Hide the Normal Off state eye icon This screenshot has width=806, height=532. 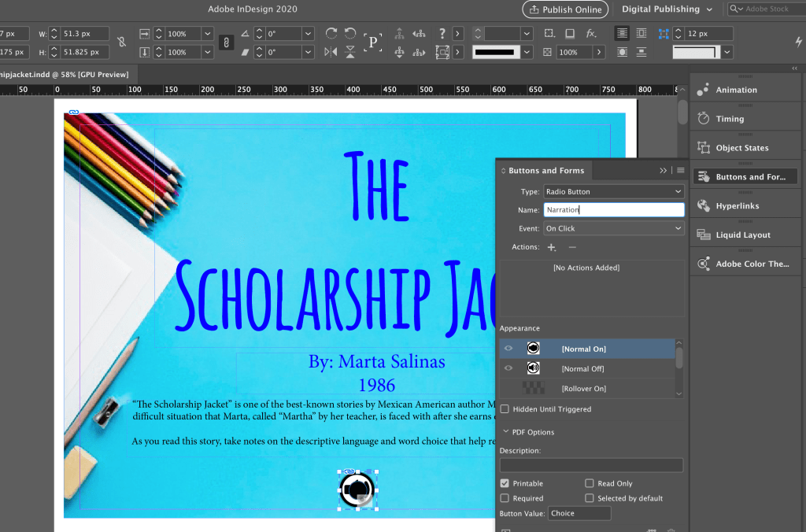click(508, 368)
